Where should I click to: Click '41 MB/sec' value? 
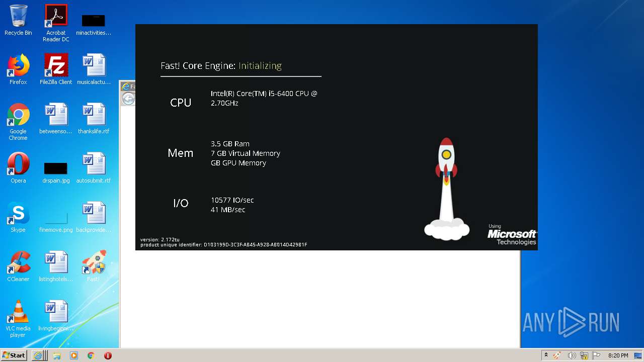pos(228,210)
